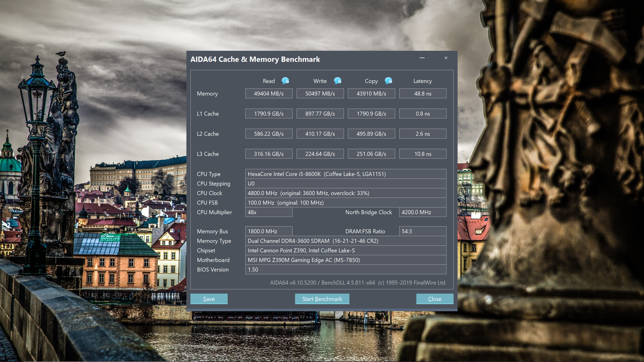Click the Read info bubble icon
Viewport: 644px width, 362px height.
click(285, 81)
